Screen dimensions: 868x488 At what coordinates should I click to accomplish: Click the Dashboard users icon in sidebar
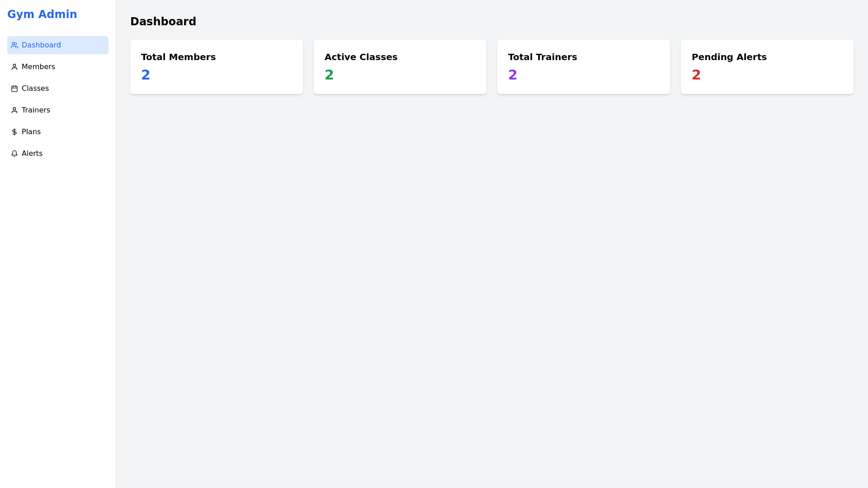[14, 45]
